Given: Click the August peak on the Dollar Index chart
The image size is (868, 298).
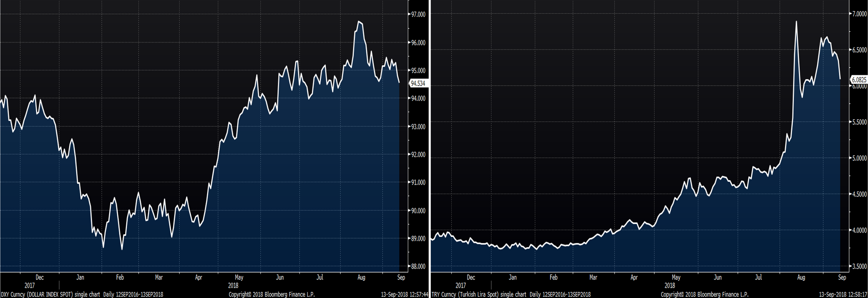Looking at the screenshot, I should pos(359,22).
